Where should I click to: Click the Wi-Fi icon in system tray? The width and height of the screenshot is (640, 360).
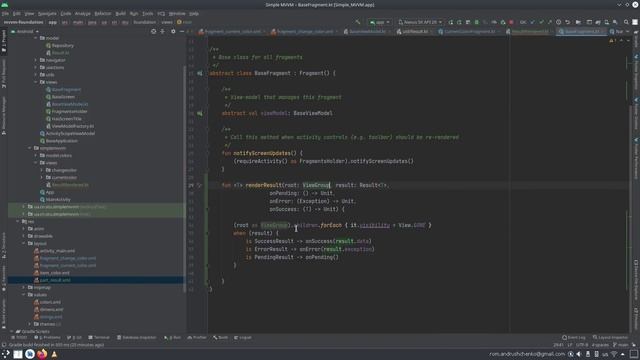pos(614,354)
